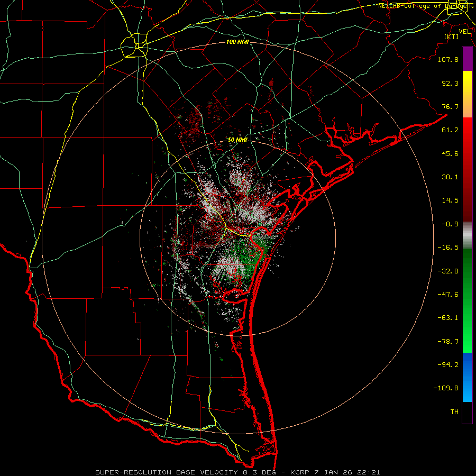The image size is (476, 476).
Task: Click the -16.5 legend value
Action: click(448, 248)
